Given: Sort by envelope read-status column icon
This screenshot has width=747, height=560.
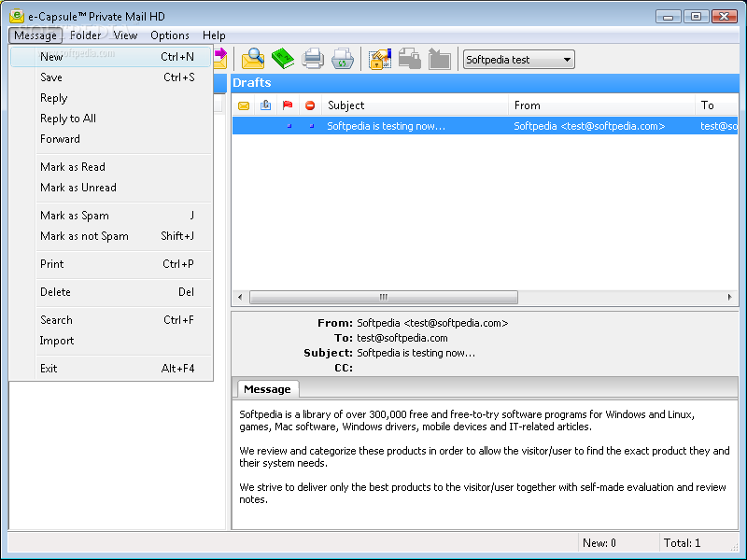Looking at the screenshot, I should [x=244, y=105].
